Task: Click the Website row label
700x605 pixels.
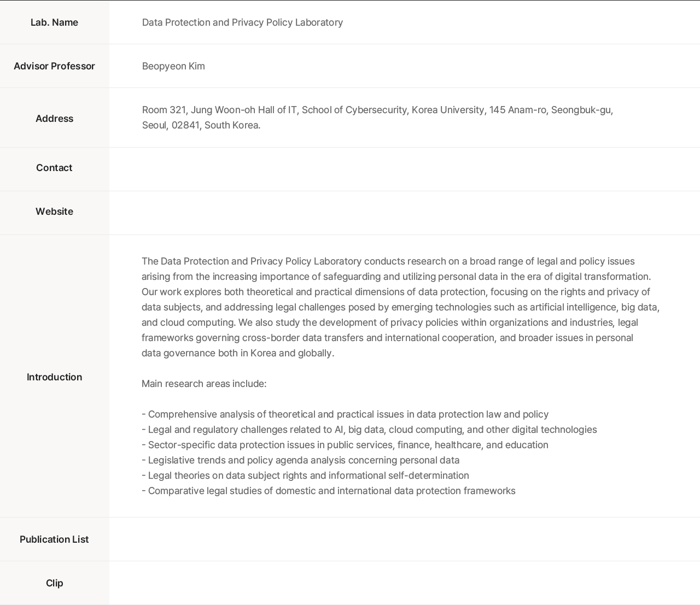Action: coord(54,212)
